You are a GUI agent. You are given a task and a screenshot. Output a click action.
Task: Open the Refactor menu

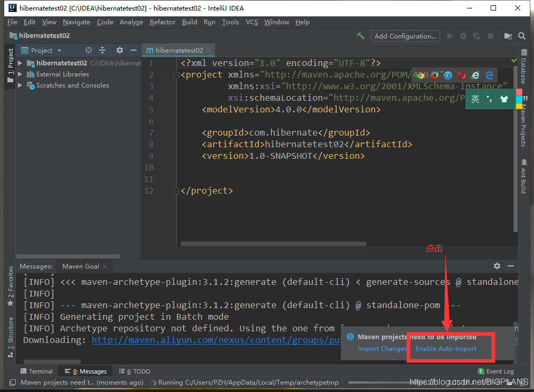(163, 22)
